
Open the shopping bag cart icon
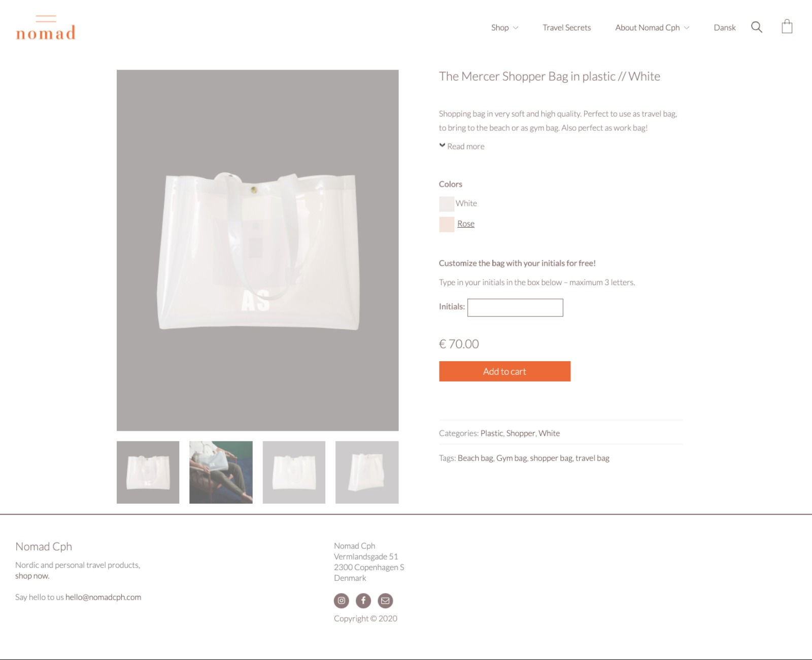click(787, 26)
